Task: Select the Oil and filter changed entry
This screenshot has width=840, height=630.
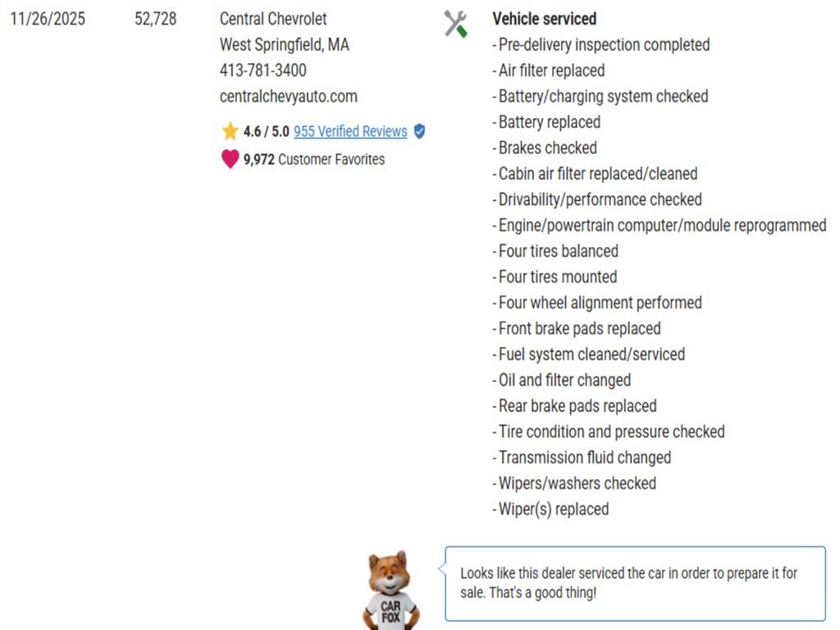Action: coord(564,380)
